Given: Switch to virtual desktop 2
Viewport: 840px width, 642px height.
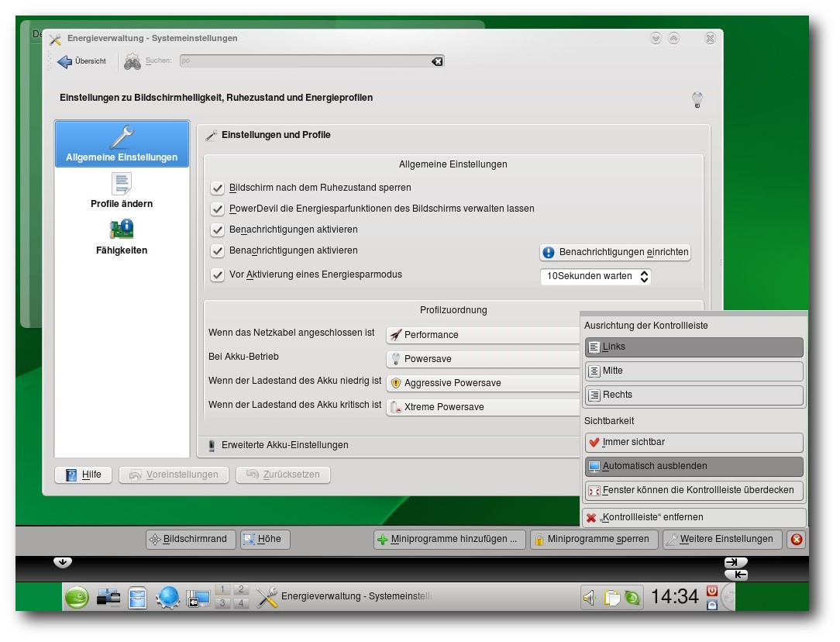Looking at the screenshot, I should coord(241,589).
